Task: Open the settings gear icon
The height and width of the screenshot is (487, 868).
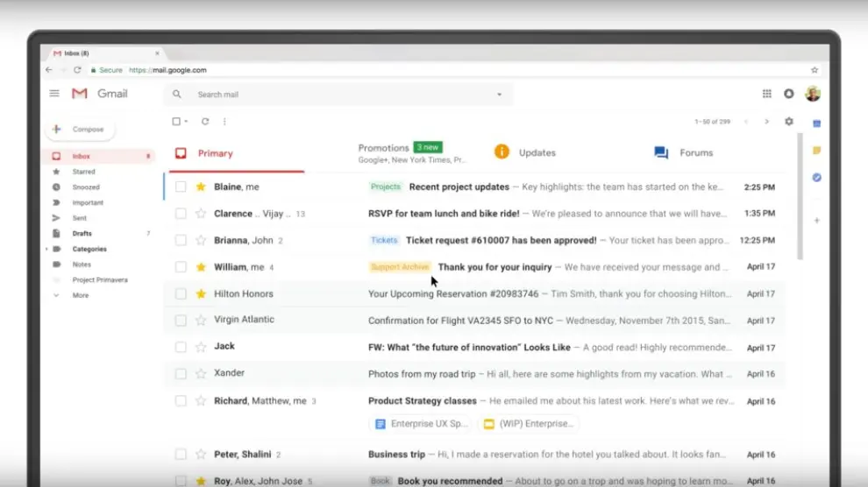Action: [x=789, y=122]
